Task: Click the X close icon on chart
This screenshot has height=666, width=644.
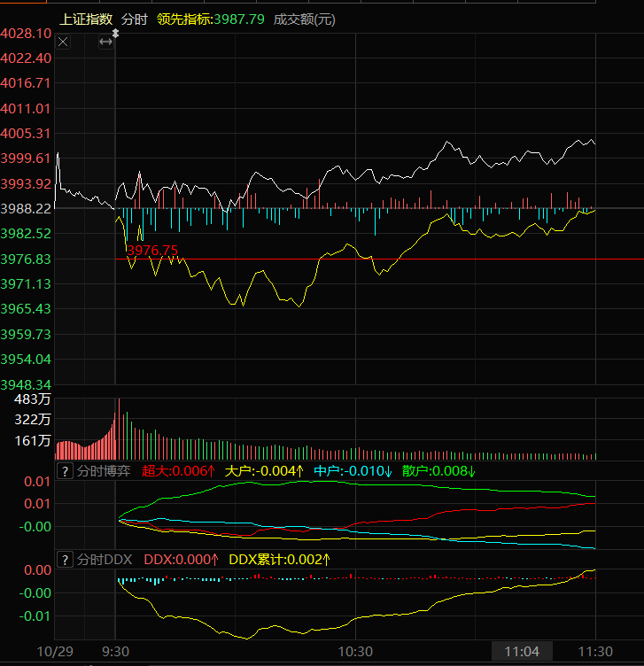Action: 63,42
